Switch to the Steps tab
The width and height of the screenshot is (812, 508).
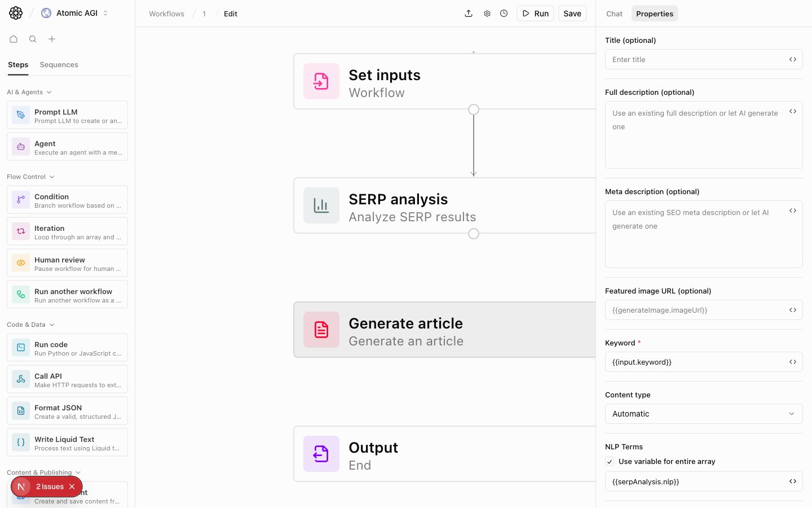tap(18, 65)
